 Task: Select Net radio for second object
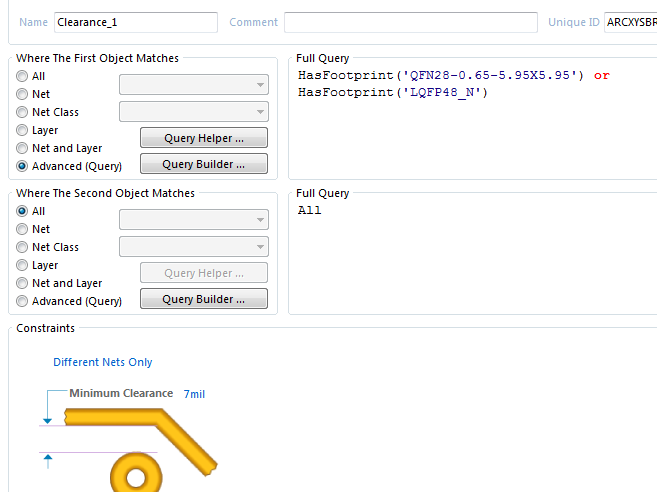click(22, 229)
